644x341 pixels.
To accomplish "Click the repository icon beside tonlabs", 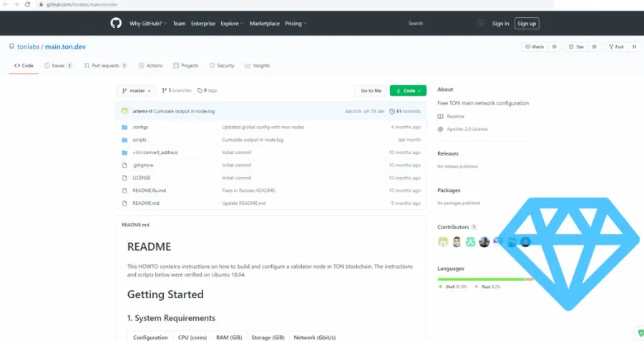I will [11, 47].
